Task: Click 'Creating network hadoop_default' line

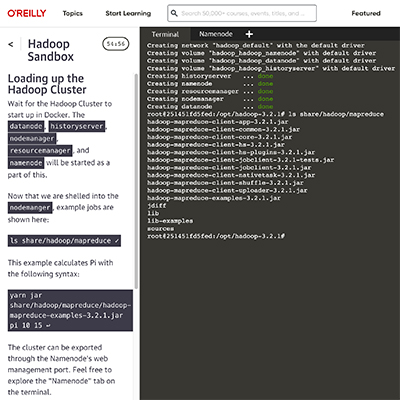Action: pyautogui.click(x=256, y=45)
